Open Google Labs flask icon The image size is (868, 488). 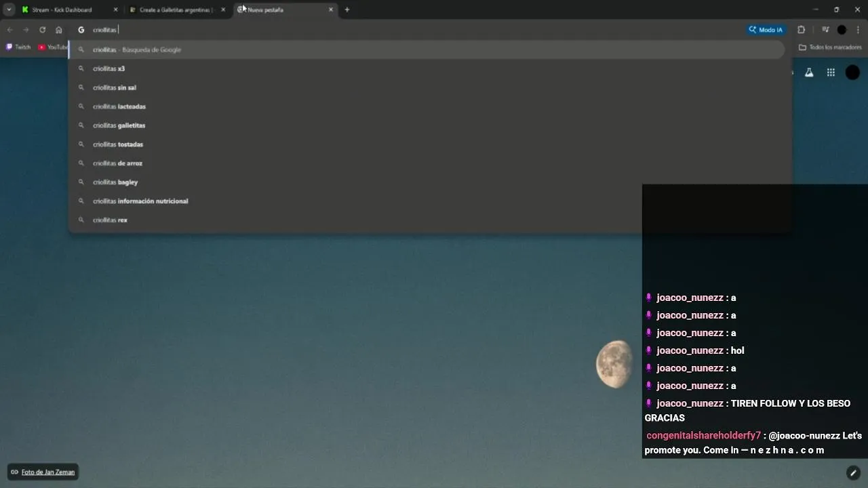click(x=809, y=73)
